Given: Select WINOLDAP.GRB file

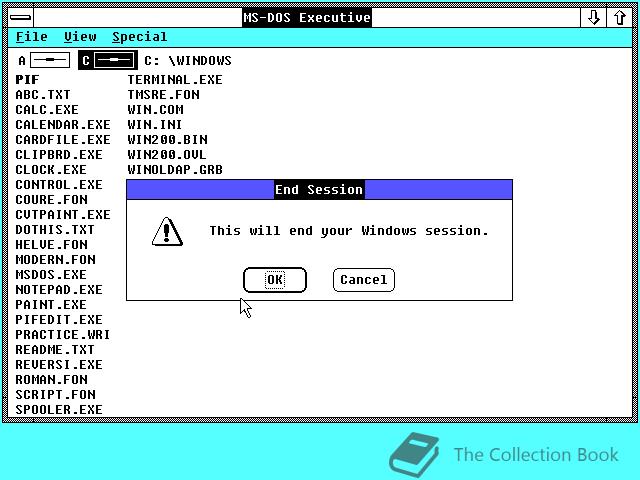Looking at the screenshot, I should click(x=175, y=170).
